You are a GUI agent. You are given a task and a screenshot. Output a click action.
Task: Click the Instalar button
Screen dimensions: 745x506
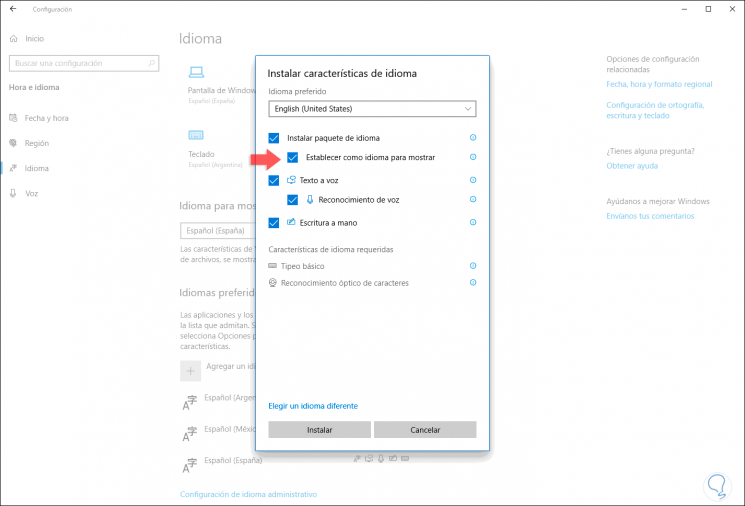point(320,430)
